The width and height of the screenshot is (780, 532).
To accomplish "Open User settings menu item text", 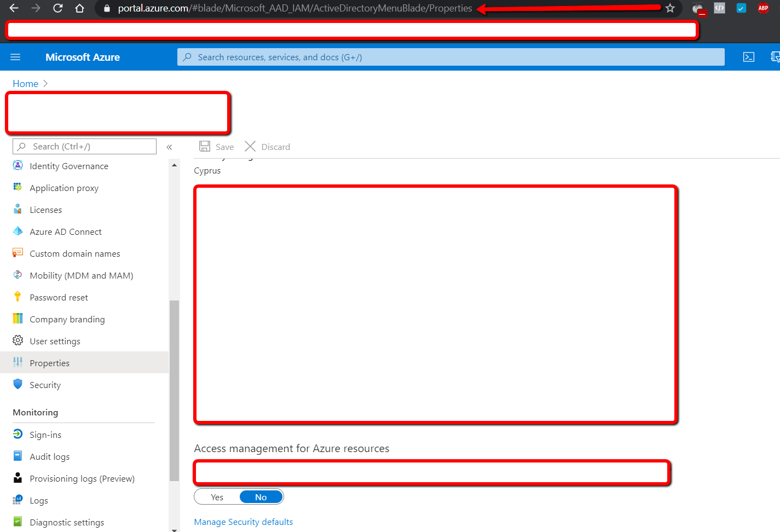I will point(55,341).
